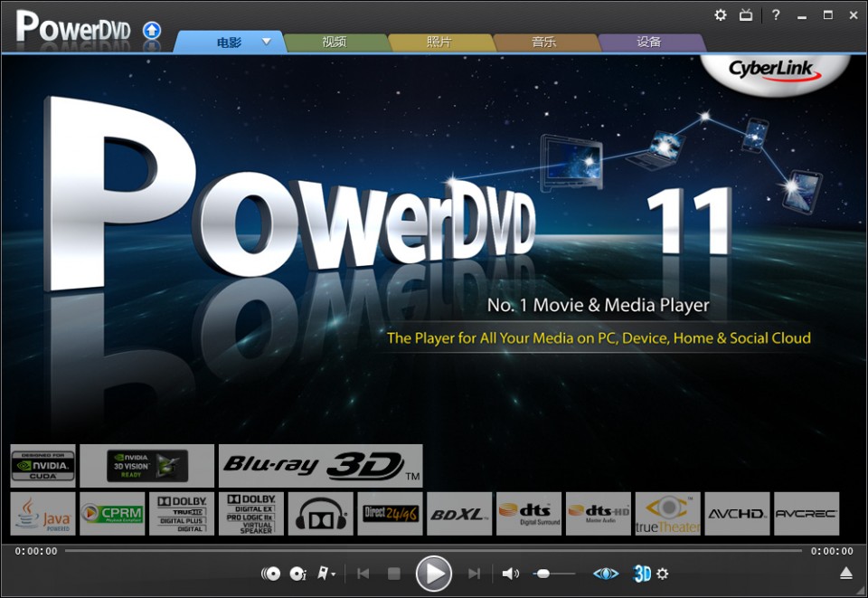868x598 pixels.
Task: Click the PowerDVD settings gear
Action: coord(721,15)
